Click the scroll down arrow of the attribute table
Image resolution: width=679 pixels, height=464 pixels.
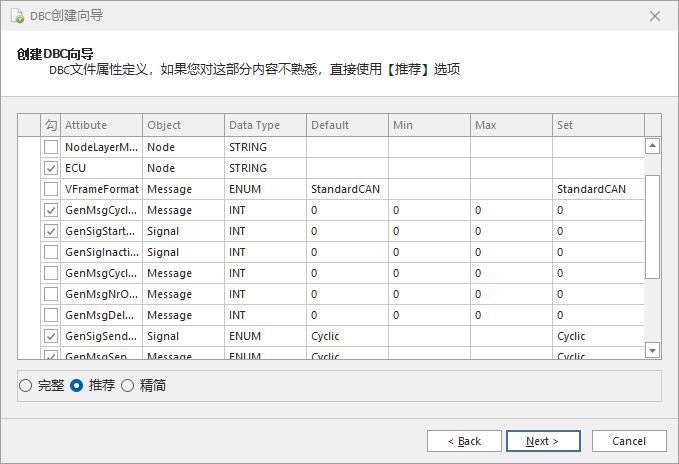pyautogui.click(x=653, y=350)
